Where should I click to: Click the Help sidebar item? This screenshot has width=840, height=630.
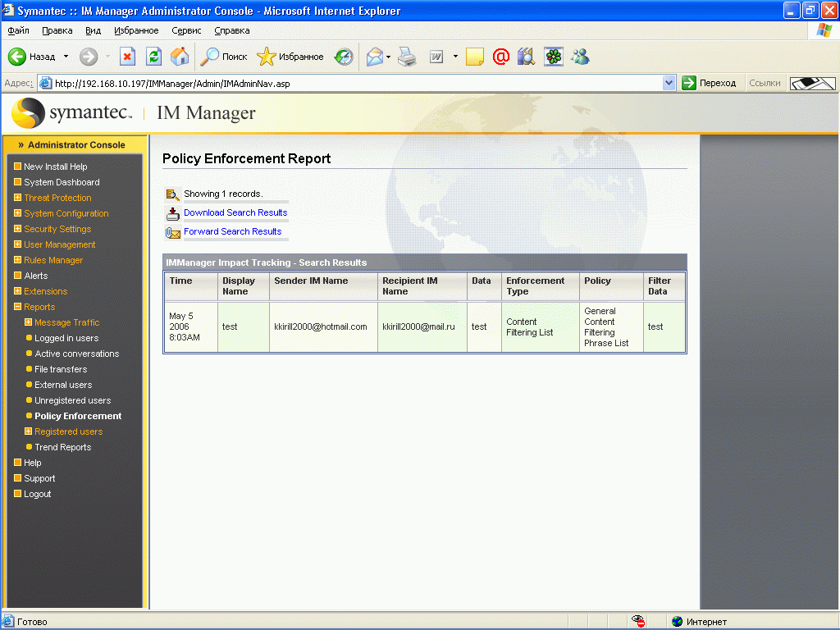tap(32, 463)
